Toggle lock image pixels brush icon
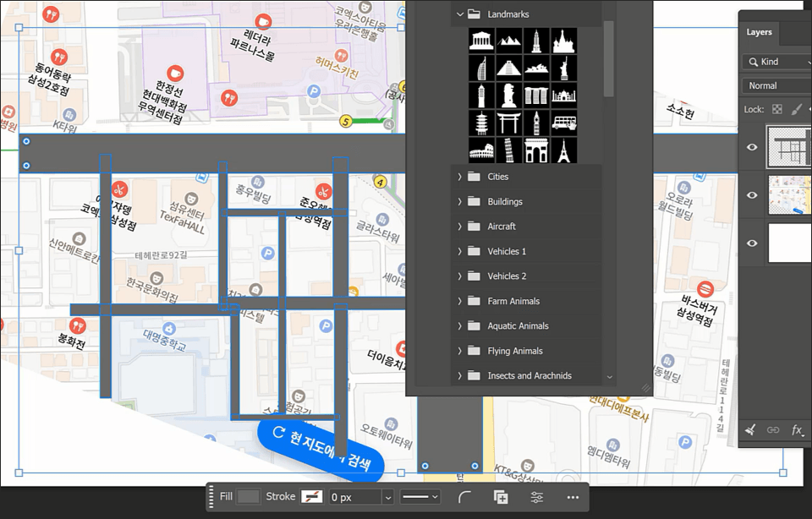The height and width of the screenshot is (519, 812). click(797, 109)
